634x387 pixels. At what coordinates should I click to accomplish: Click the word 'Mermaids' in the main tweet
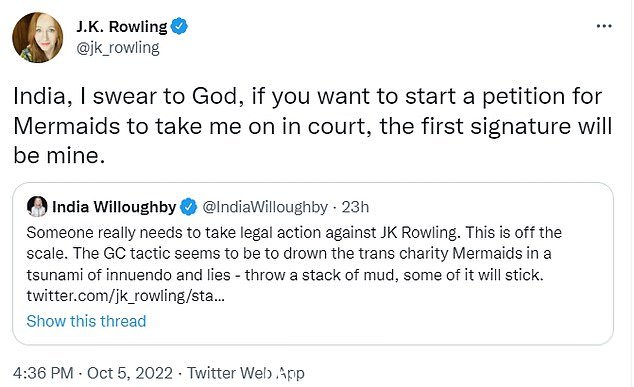click(67, 126)
